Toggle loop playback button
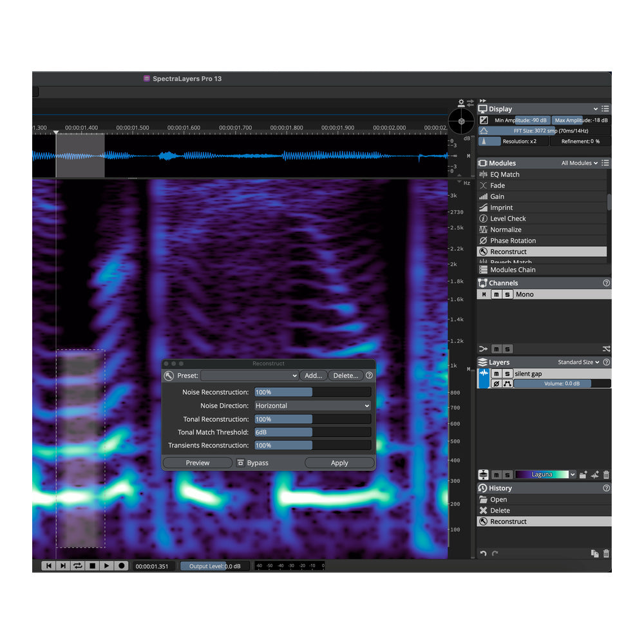Image resolution: width=644 pixels, height=644 pixels. (78, 566)
